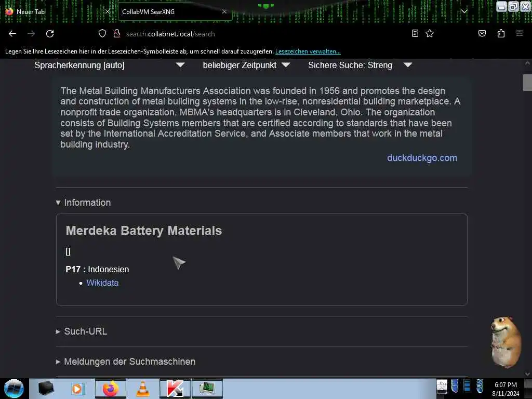Click the scrollbar down arrow
The height and width of the screenshot is (399, 532).
[x=527, y=374]
